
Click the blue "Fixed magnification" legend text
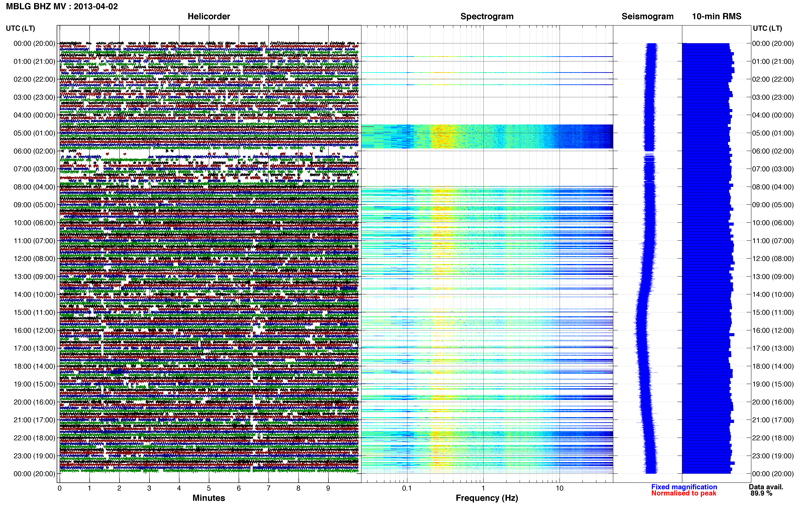pyautogui.click(x=684, y=487)
